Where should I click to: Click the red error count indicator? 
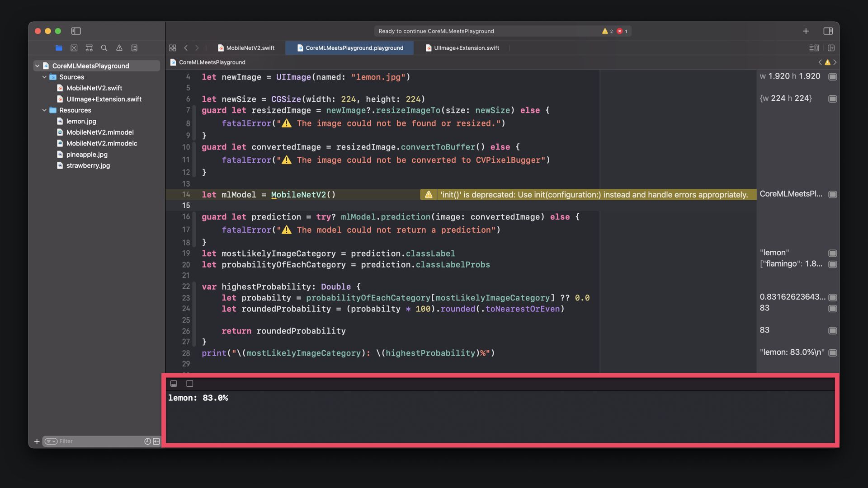click(x=622, y=31)
